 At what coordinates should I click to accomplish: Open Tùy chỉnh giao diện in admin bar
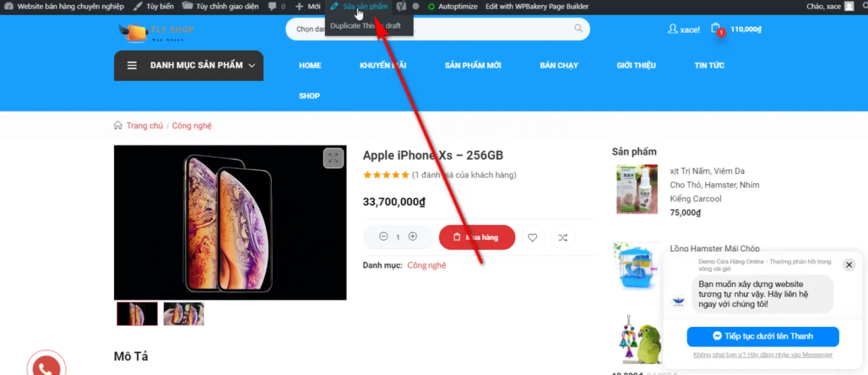pyautogui.click(x=221, y=6)
